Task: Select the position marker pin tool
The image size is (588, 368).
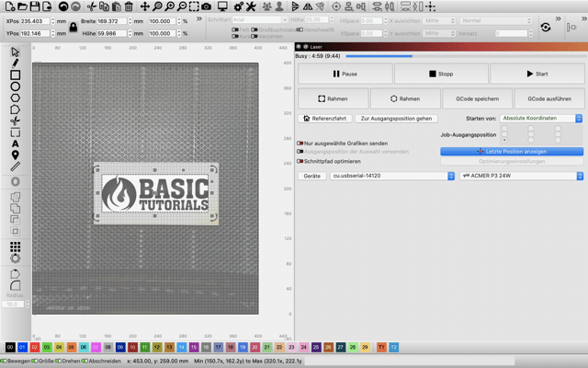Action: [16, 155]
